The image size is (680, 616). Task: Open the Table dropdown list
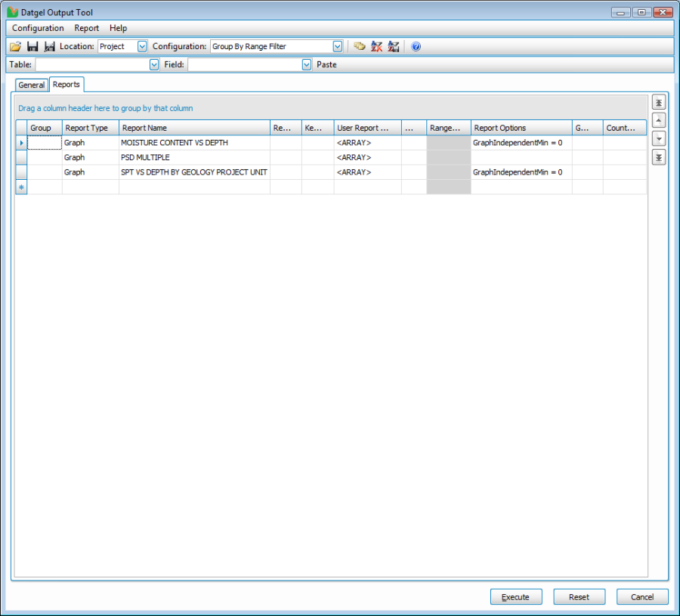[153, 65]
